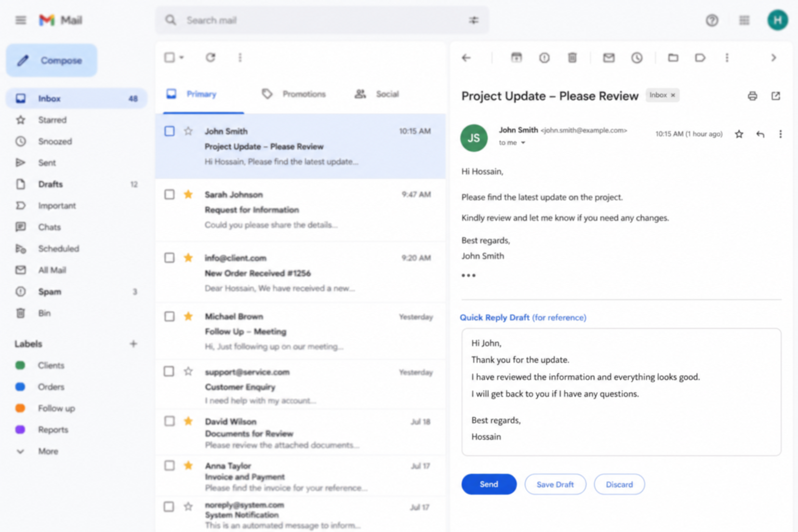Open the help question mark icon
This screenshot has height=532, width=798.
[712, 20]
